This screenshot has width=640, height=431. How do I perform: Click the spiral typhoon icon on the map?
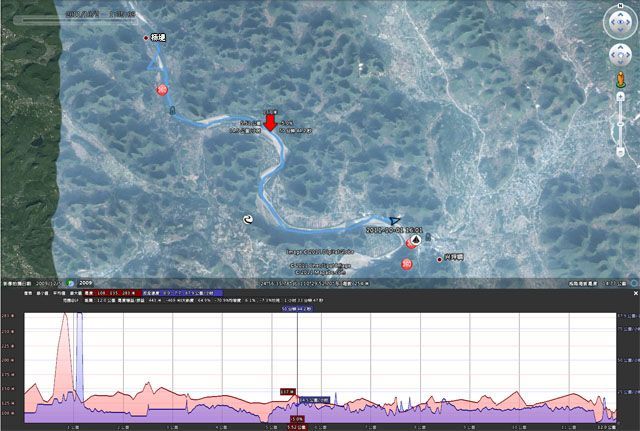[248, 219]
